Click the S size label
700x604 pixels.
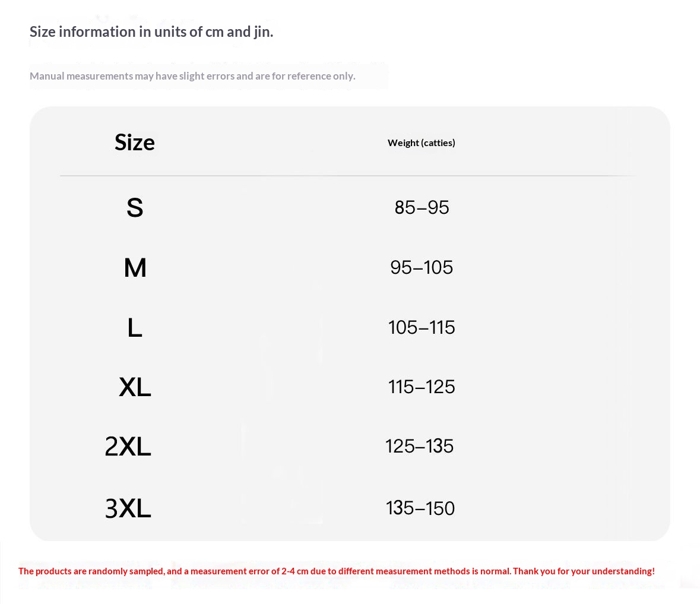pyautogui.click(x=135, y=207)
